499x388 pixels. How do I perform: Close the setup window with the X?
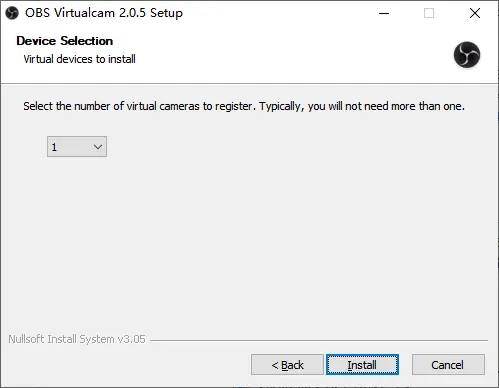point(475,13)
